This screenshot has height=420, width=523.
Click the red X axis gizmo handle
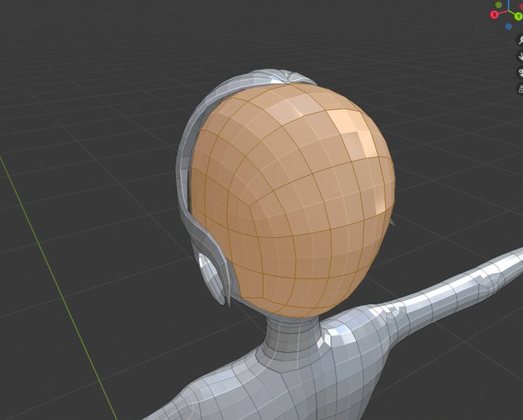pyautogui.click(x=495, y=15)
